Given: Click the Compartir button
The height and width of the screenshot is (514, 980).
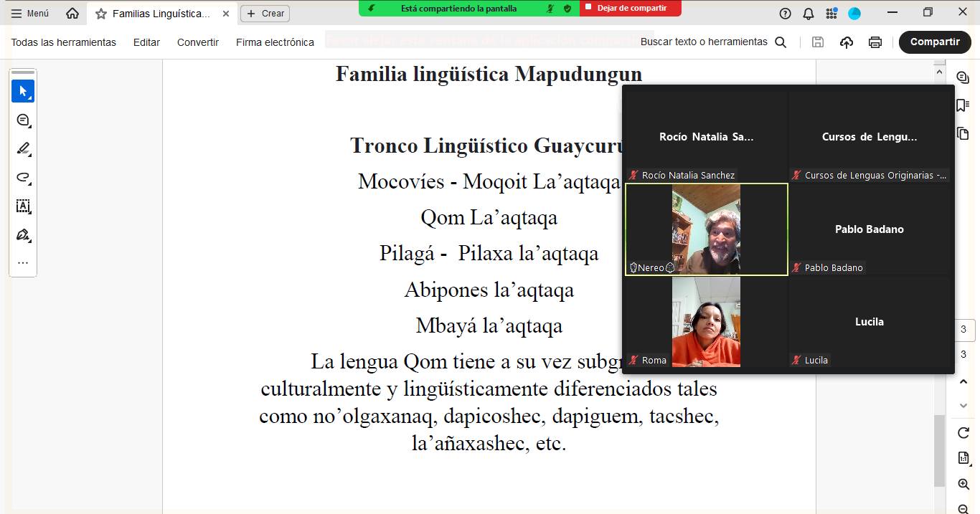Looking at the screenshot, I should tap(934, 42).
